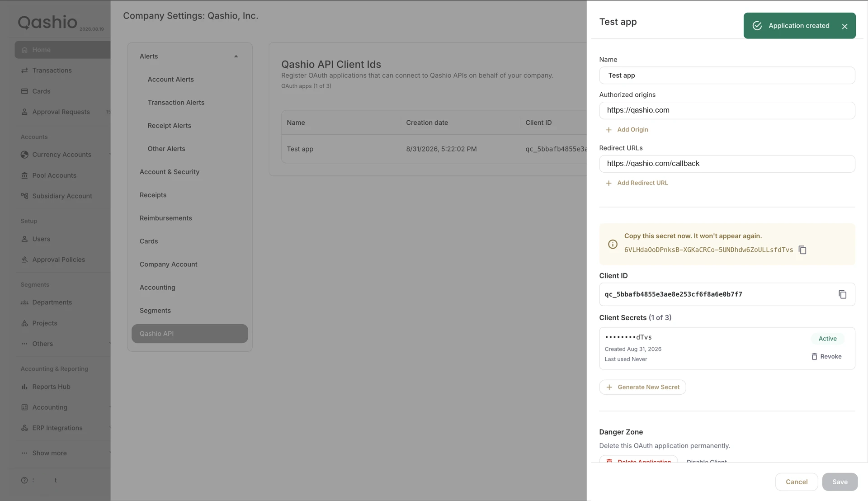Click the Active status badge
The width and height of the screenshot is (868, 501).
[827, 339]
